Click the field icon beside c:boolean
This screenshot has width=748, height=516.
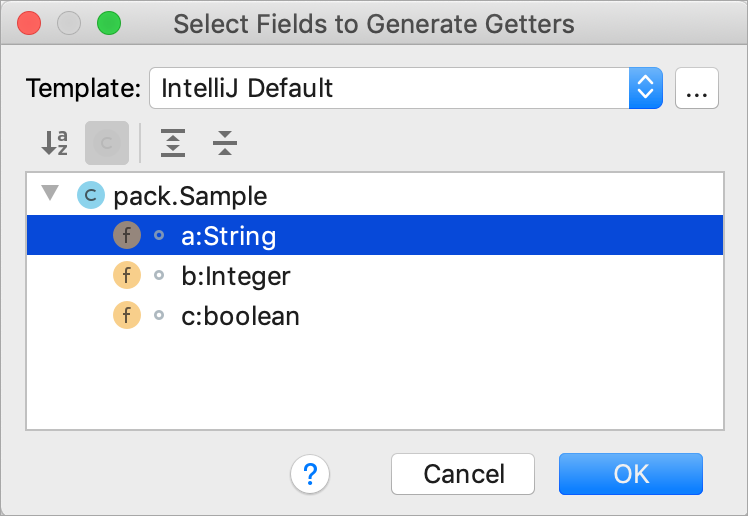point(127,315)
